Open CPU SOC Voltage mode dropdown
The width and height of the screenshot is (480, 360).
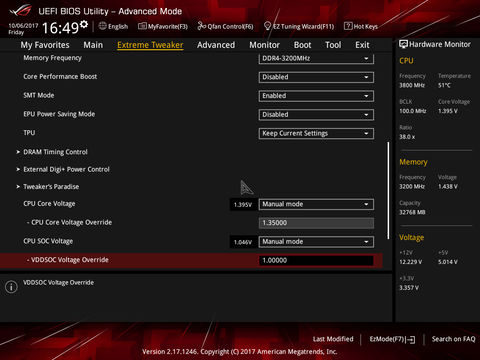pos(316,242)
